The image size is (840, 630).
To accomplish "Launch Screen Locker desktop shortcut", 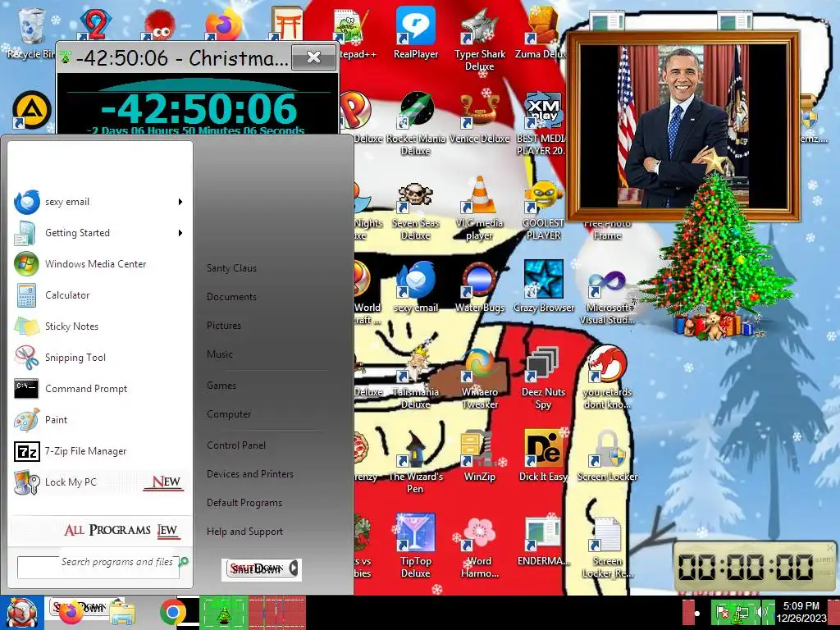I will pyautogui.click(x=607, y=455).
